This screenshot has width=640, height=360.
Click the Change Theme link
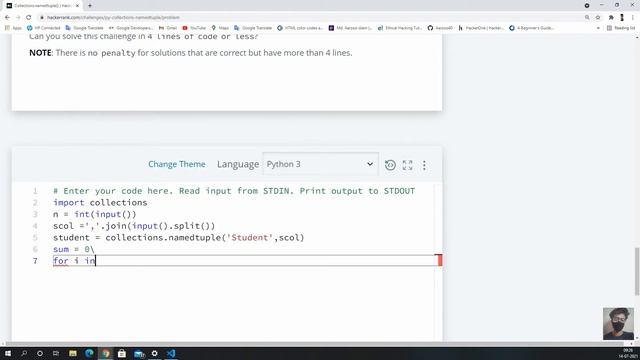pos(177,164)
